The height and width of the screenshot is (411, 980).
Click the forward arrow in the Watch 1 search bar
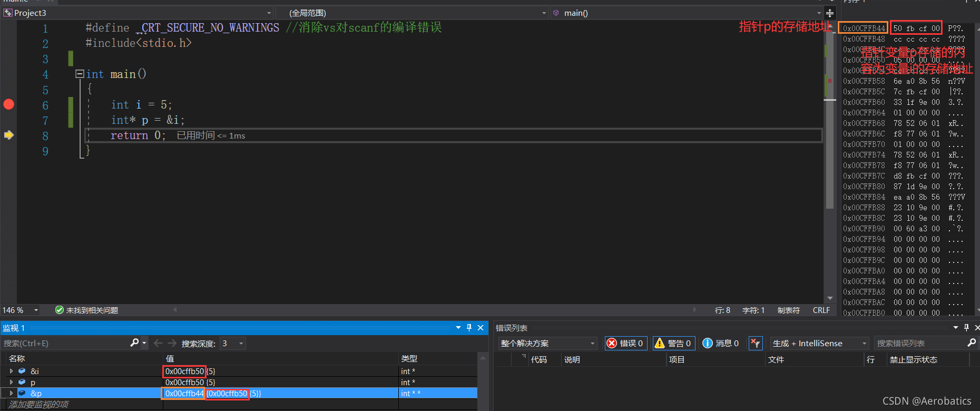click(172, 343)
